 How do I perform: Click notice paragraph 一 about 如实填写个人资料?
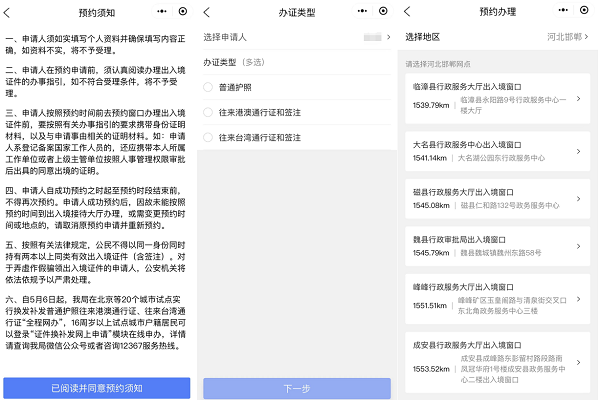point(95,44)
